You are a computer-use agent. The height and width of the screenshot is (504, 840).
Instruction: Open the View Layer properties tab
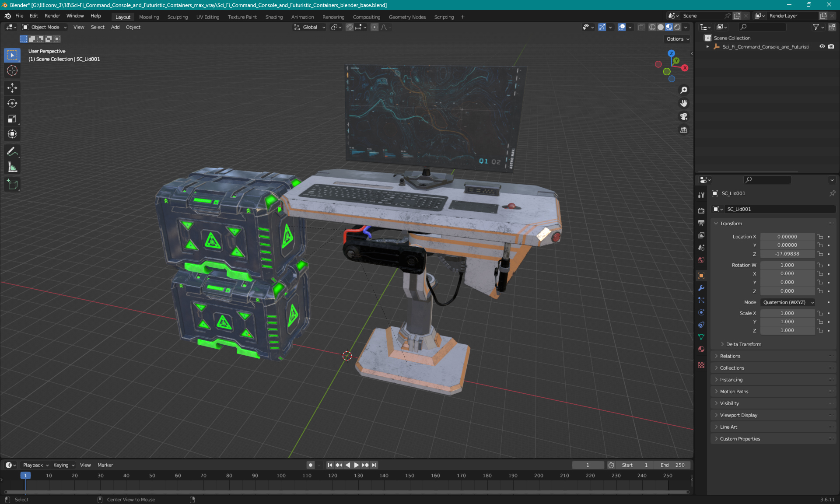coord(701,235)
